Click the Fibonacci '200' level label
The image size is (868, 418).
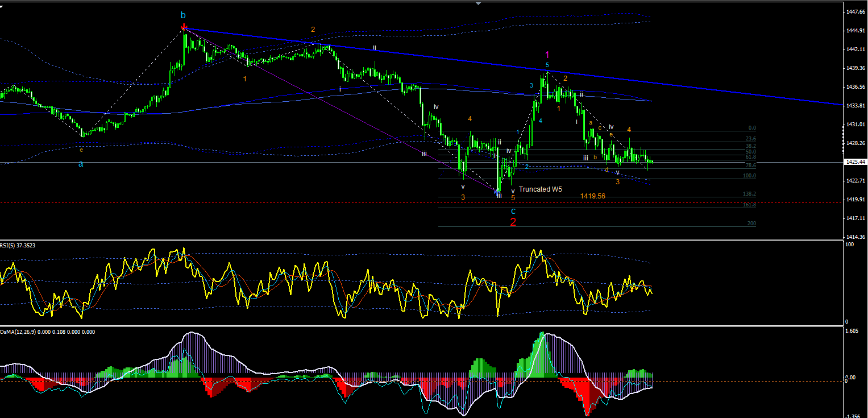(x=751, y=224)
